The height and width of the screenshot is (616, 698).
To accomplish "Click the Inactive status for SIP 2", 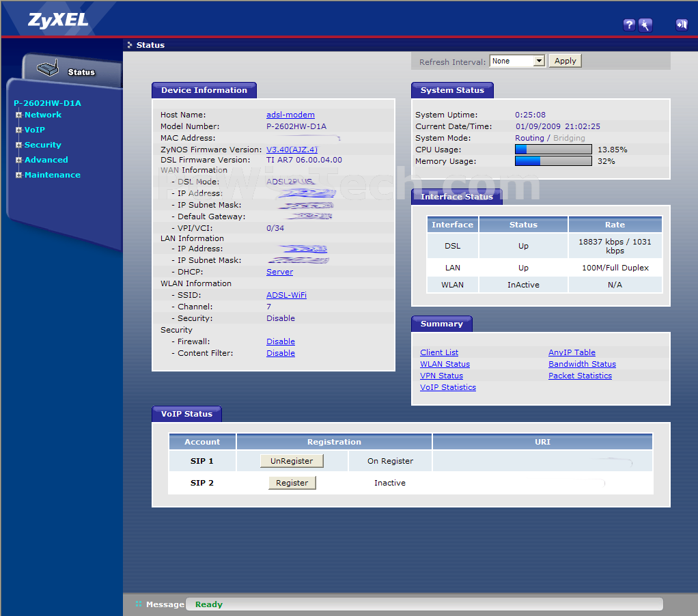I will (390, 483).
